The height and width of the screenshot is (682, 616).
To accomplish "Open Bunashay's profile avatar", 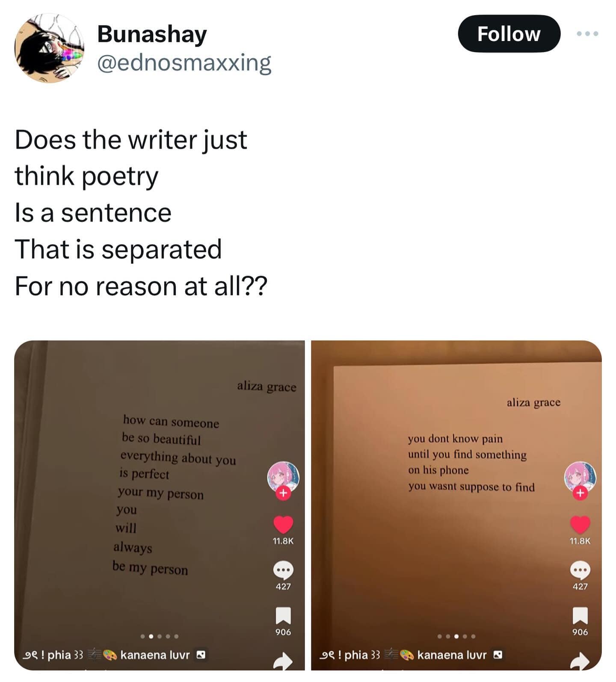I will pyautogui.click(x=49, y=48).
